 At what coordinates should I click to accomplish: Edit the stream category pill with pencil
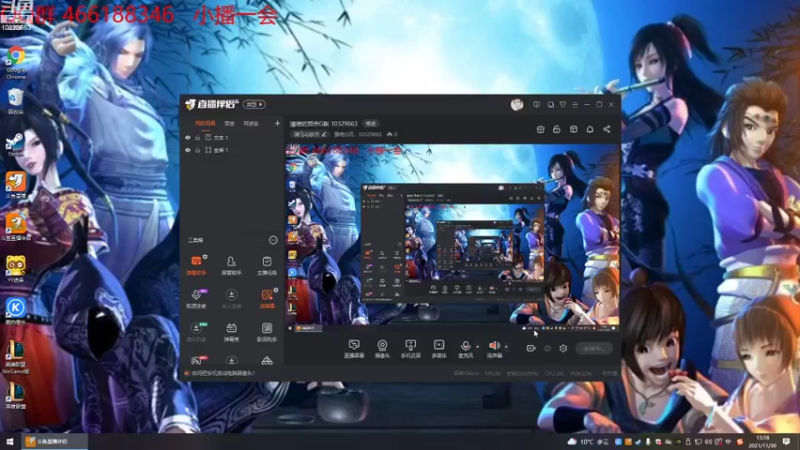click(x=310, y=134)
